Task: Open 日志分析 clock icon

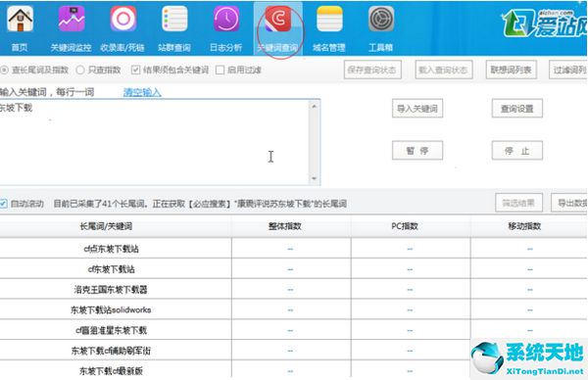Action: (226, 20)
